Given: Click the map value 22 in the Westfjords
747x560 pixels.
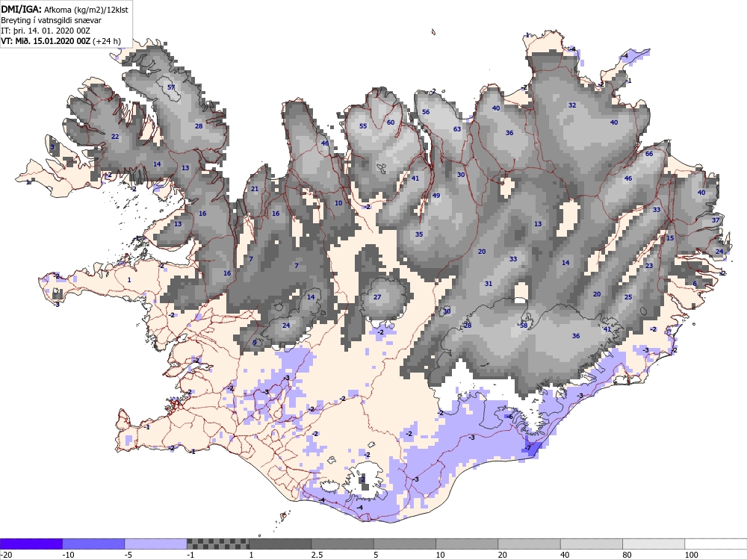Looking at the screenshot, I should click(x=115, y=137).
